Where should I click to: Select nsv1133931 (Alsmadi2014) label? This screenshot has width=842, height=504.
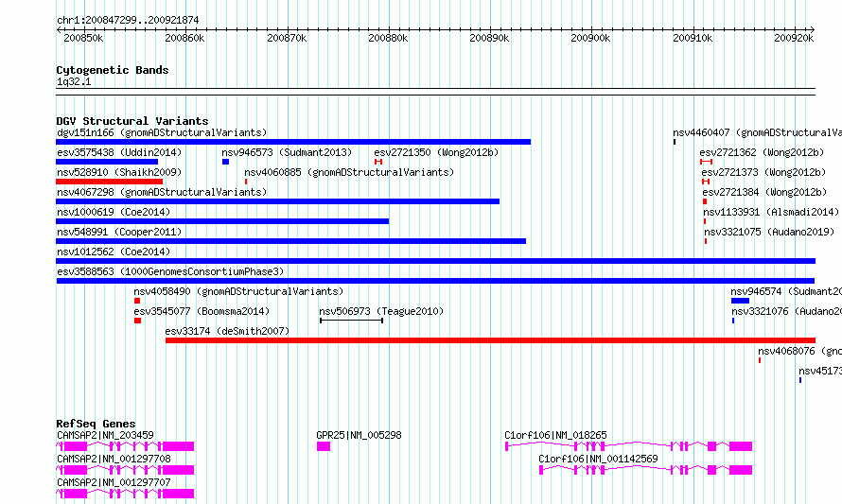771,212
